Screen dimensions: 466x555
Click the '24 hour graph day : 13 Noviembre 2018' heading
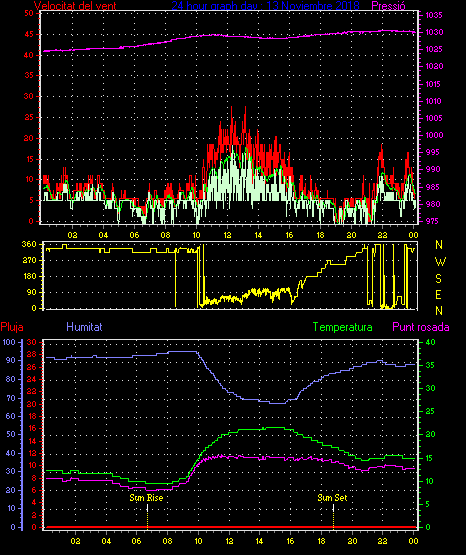(x=265, y=6)
